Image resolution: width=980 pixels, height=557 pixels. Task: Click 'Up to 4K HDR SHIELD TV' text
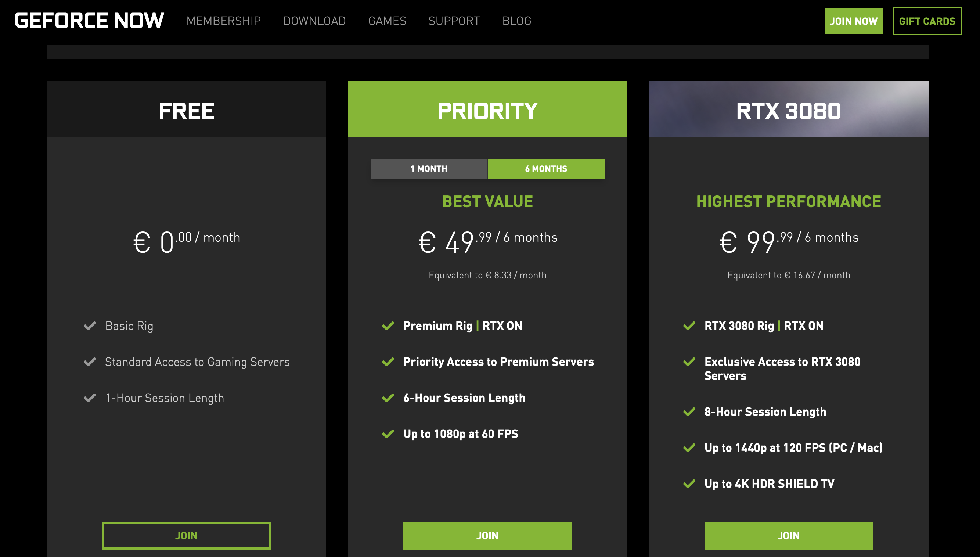(x=769, y=484)
